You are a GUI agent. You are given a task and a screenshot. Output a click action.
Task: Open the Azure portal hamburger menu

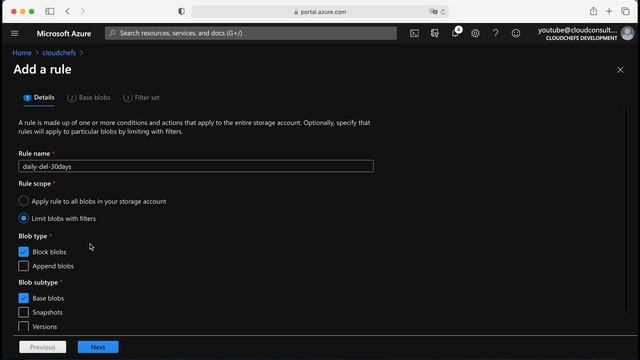tap(15, 33)
